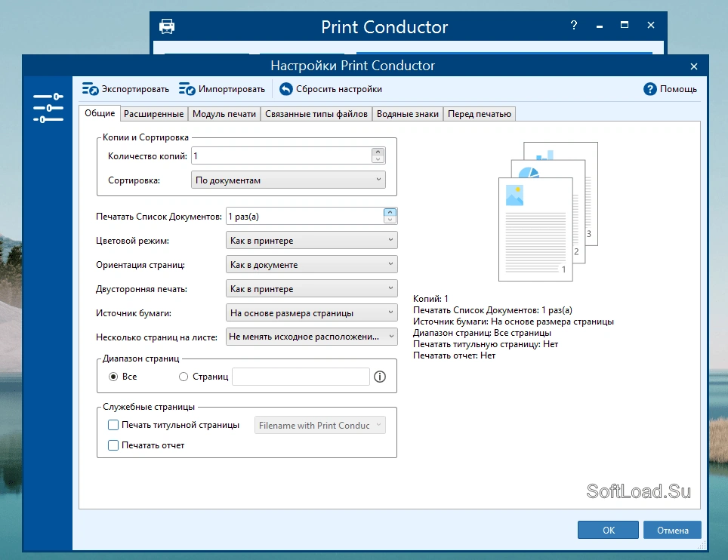The height and width of the screenshot is (560, 728).
Task: Click the sliders icon in the sidebar
Action: point(48,108)
